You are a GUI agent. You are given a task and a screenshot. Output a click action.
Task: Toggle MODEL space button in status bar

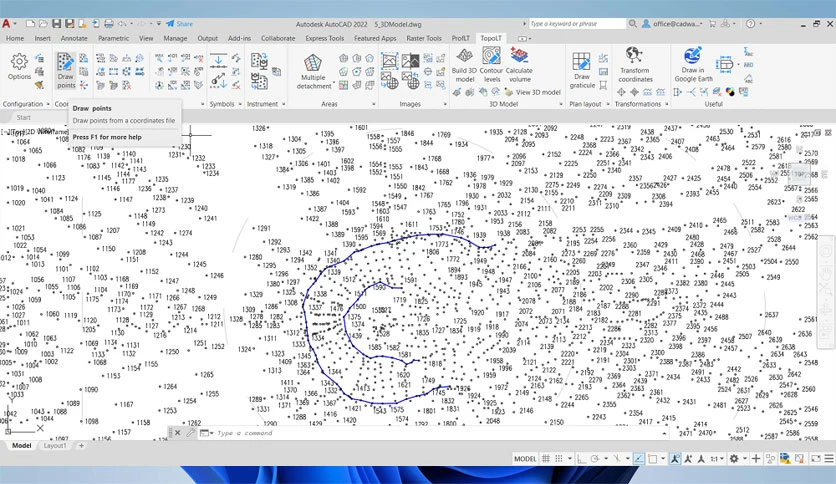525,458
